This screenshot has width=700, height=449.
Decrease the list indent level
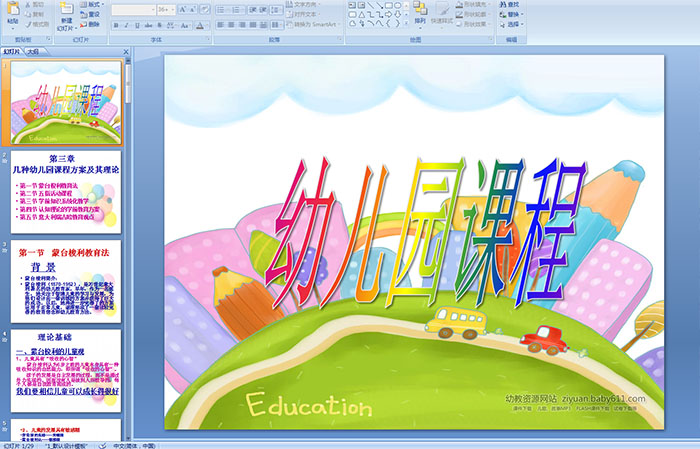(253, 9)
